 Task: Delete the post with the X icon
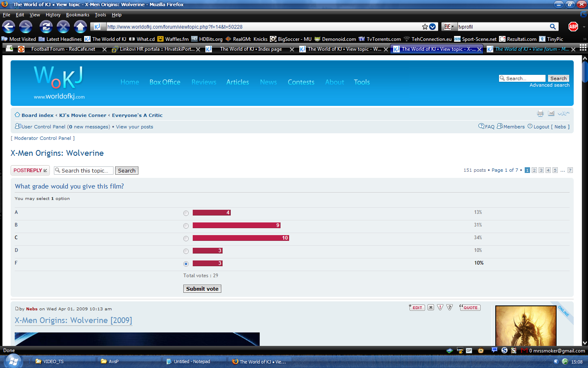pyautogui.click(x=431, y=307)
